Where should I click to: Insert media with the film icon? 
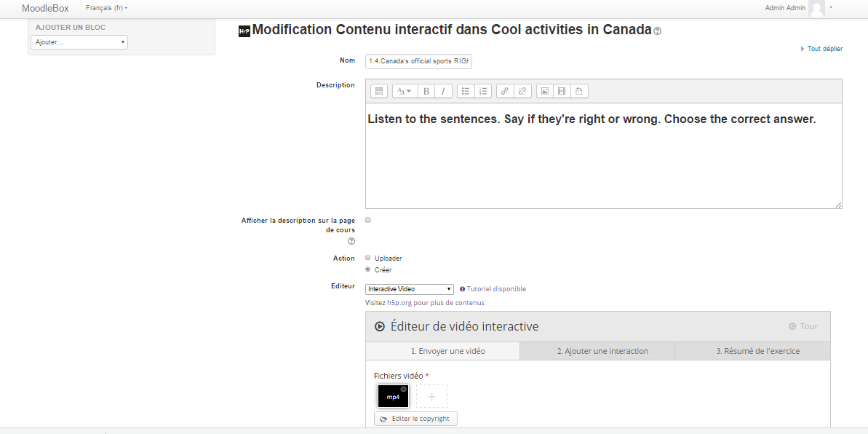pyautogui.click(x=561, y=91)
